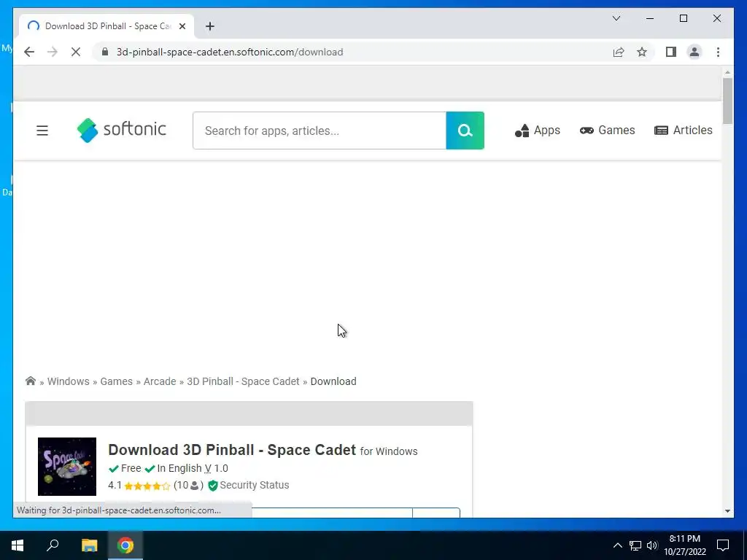Close the Download 3D Pinball tab
This screenshot has width=747, height=560.
coord(182,26)
